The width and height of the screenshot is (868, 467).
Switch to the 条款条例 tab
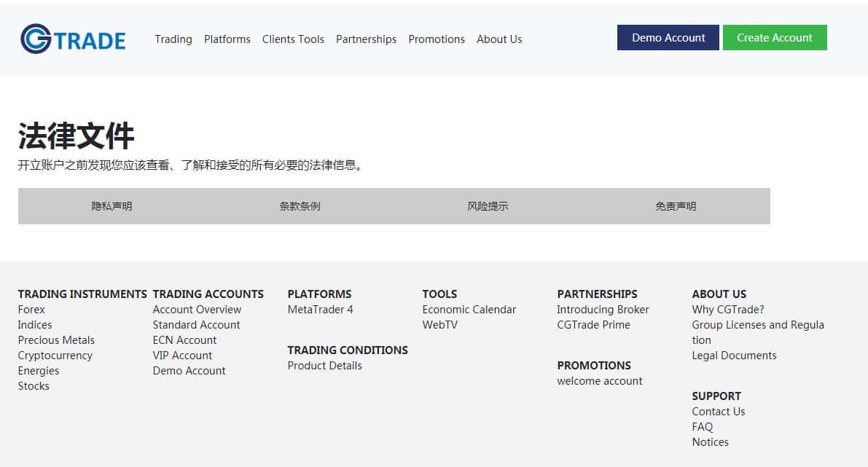point(300,206)
